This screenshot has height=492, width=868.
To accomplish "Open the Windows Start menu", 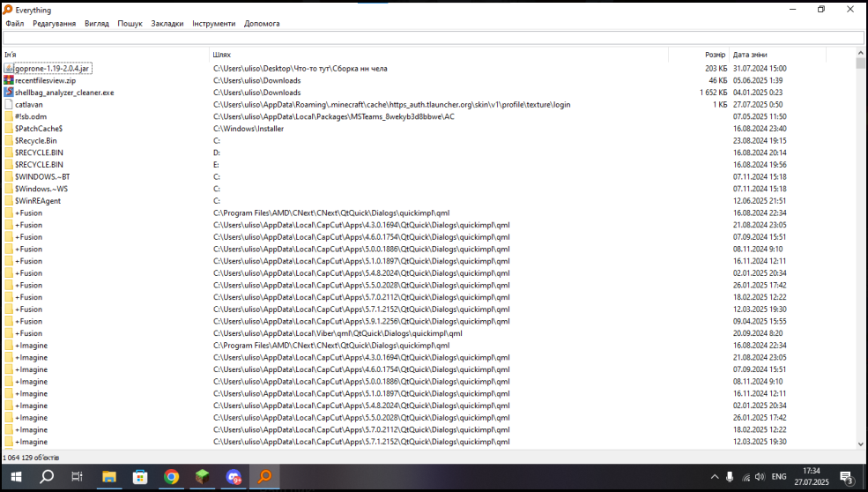I will (16, 476).
